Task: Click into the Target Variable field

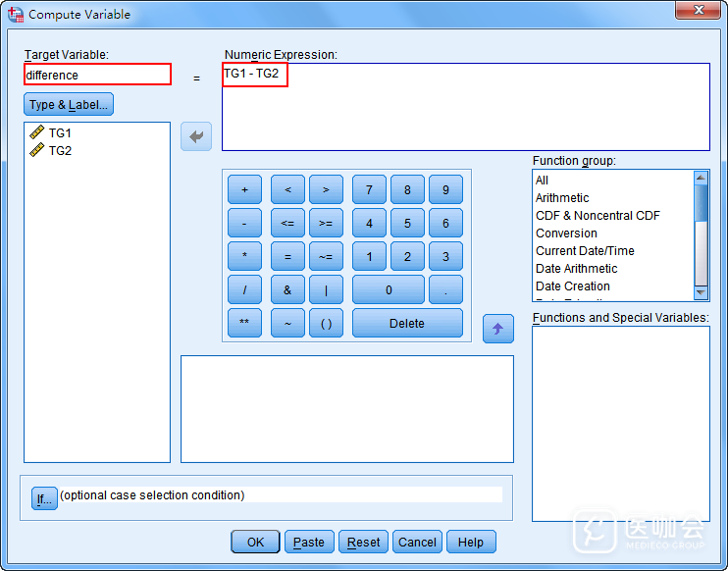Action: click(x=97, y=75)
